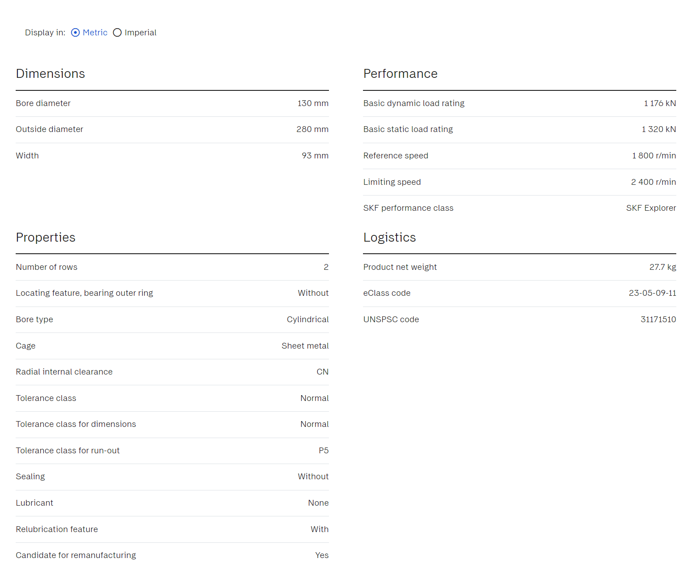700x588 pixels.
Task: Click the 280 mm outside diameter value
Action: pyautogui.click(x=312, y=129)
